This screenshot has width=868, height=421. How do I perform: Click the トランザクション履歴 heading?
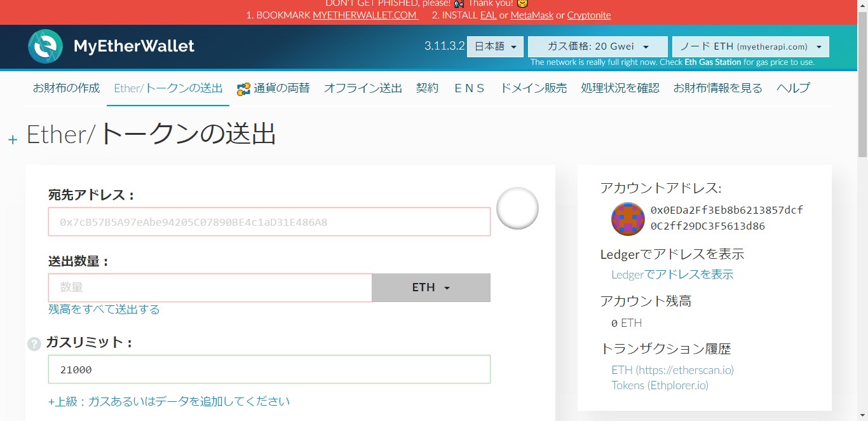point(666,349)
